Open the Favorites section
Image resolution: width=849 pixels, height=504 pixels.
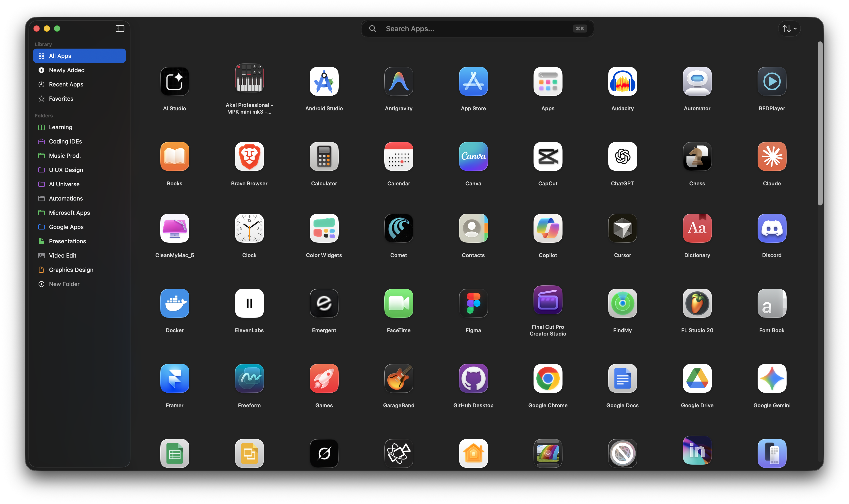[x=61, y=98]
